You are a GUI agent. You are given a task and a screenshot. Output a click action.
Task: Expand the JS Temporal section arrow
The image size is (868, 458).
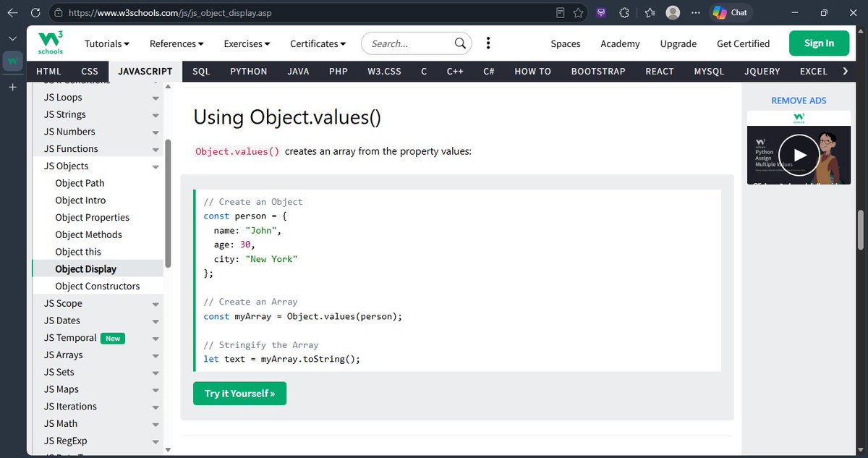156,339
